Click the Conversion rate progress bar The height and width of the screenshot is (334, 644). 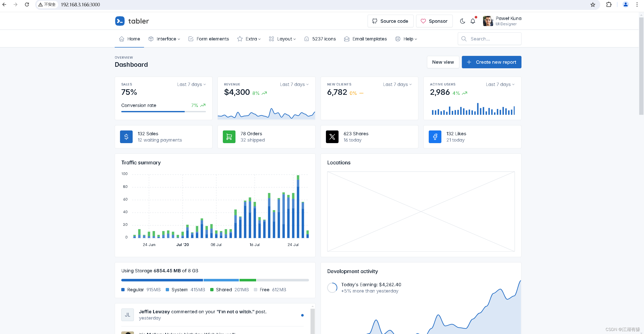[x=163, y=112]
